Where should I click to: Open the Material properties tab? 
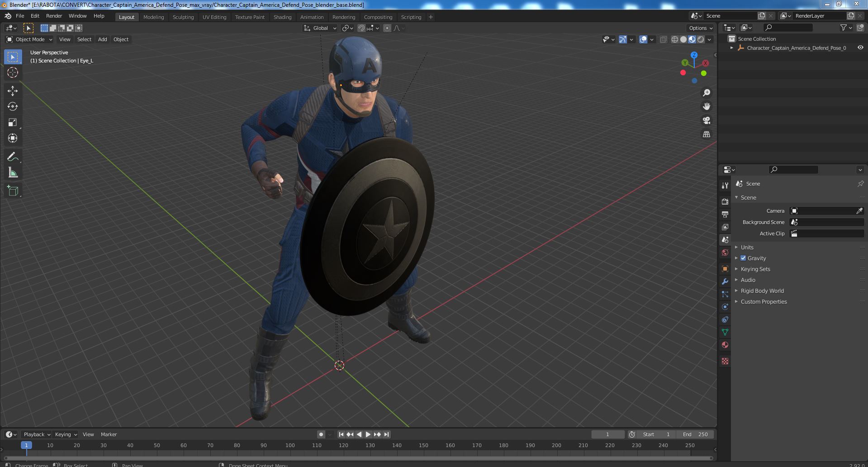(725, 345)
